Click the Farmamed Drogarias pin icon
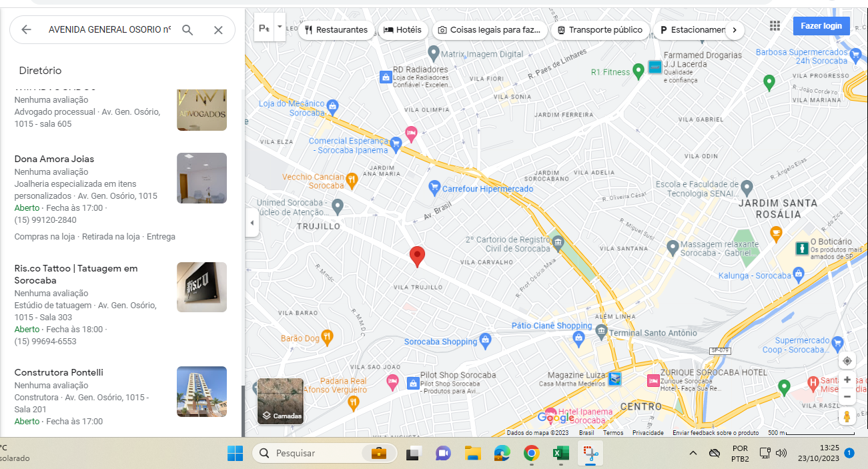The height and width of the screenshot is (469, 868). pyautogui.click(x=655, y=67)
